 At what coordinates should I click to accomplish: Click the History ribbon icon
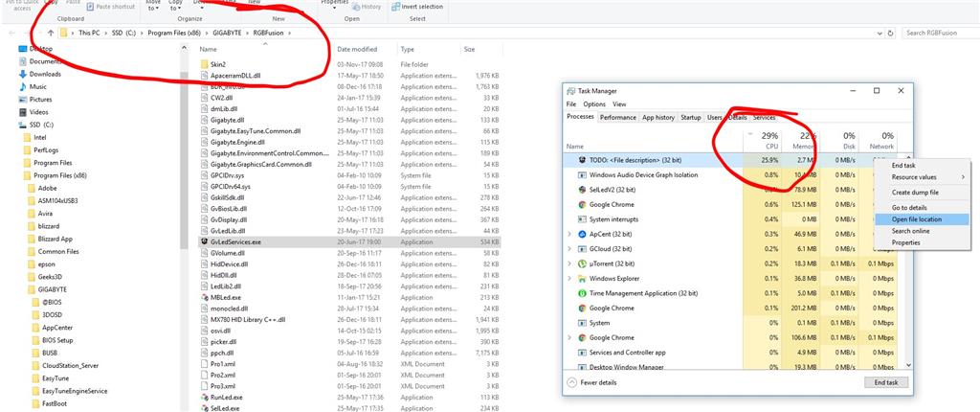tap(356, 7)
